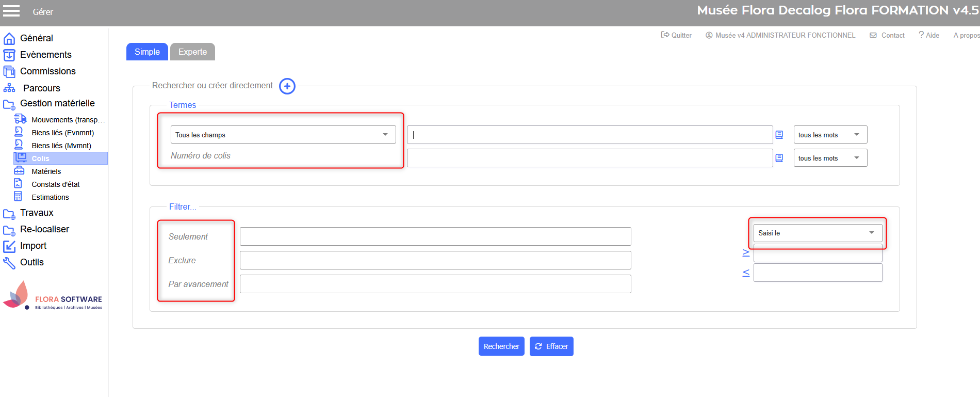This screenshot has height=397, width=980.
Task: Click the Quitter logout icon
Action: click(x=665, y=35)
